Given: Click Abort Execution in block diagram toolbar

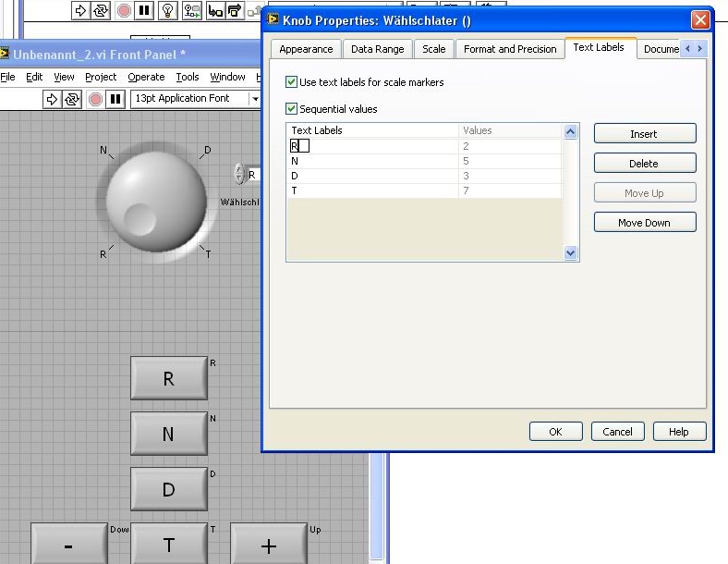Looking at the screenshot, I should (124, 10).
